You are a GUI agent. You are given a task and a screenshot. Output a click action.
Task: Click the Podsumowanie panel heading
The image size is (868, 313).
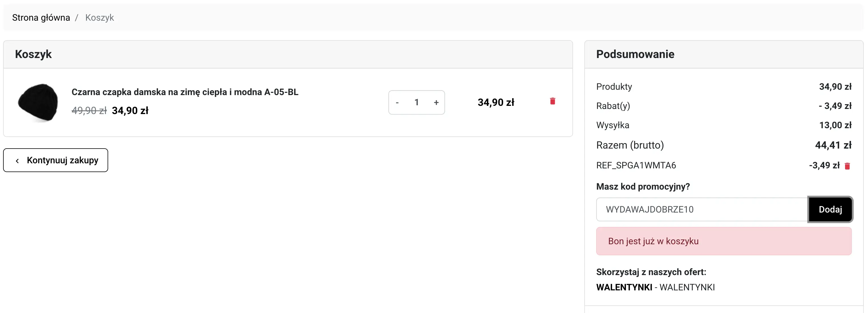(635, 54)
